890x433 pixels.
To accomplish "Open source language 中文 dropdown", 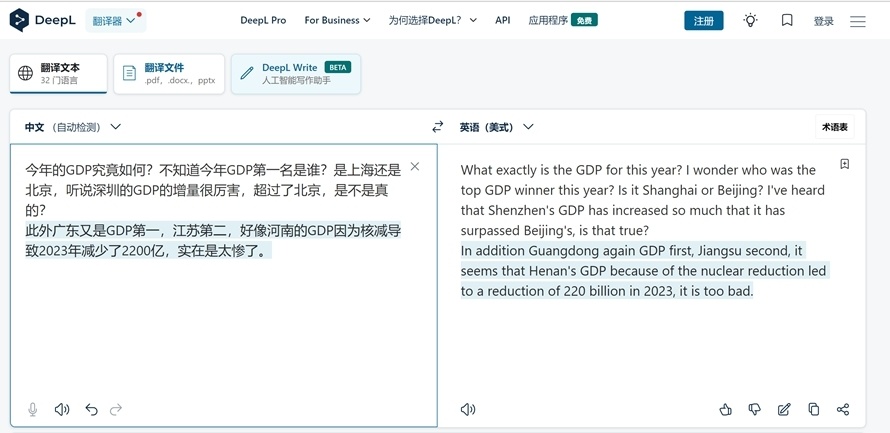I will pyautogui.click(x=73, y=127).
